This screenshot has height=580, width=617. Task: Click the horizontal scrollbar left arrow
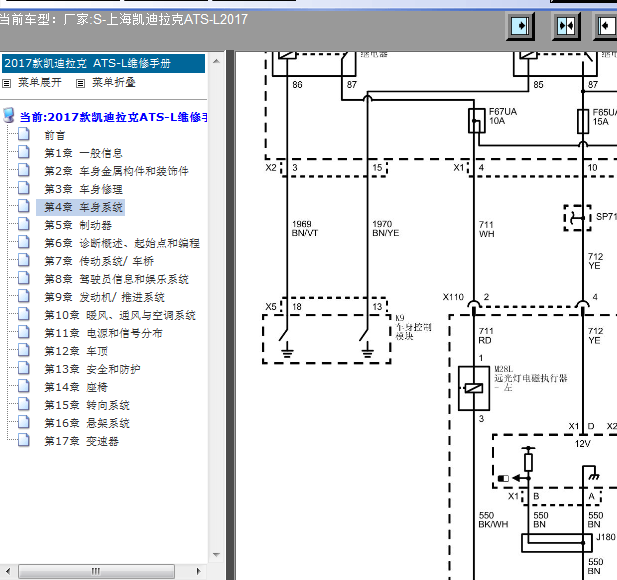tap(8, 571)
